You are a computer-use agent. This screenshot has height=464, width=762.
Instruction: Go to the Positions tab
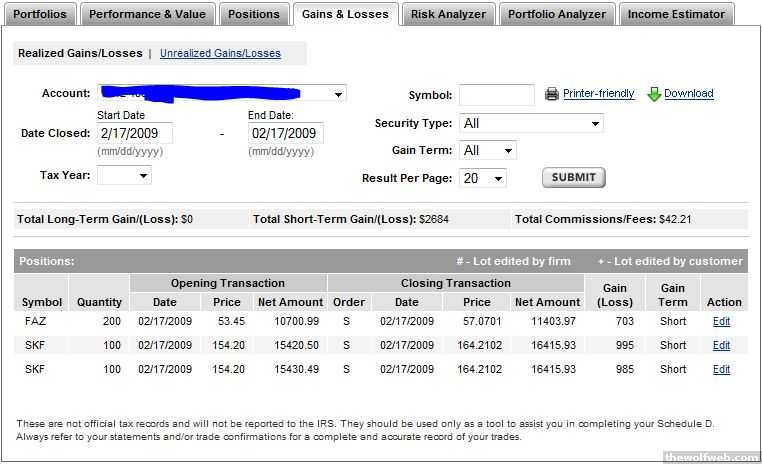[x=253, y=14]
